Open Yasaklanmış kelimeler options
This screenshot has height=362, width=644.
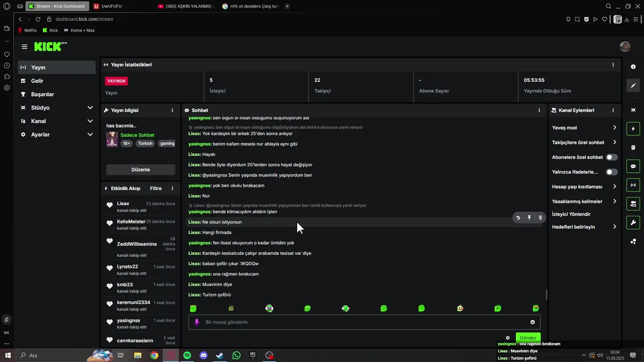coord(584,202)
